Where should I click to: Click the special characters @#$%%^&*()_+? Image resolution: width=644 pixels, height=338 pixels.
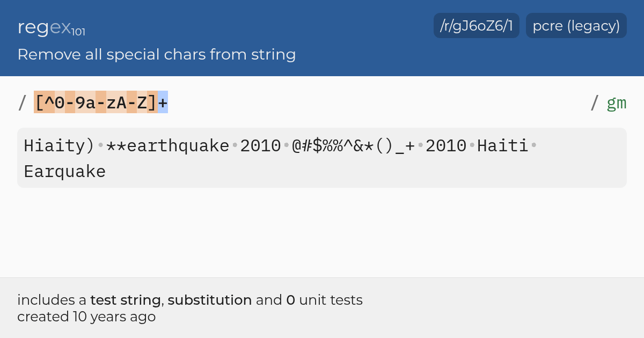tap(354, 145)
